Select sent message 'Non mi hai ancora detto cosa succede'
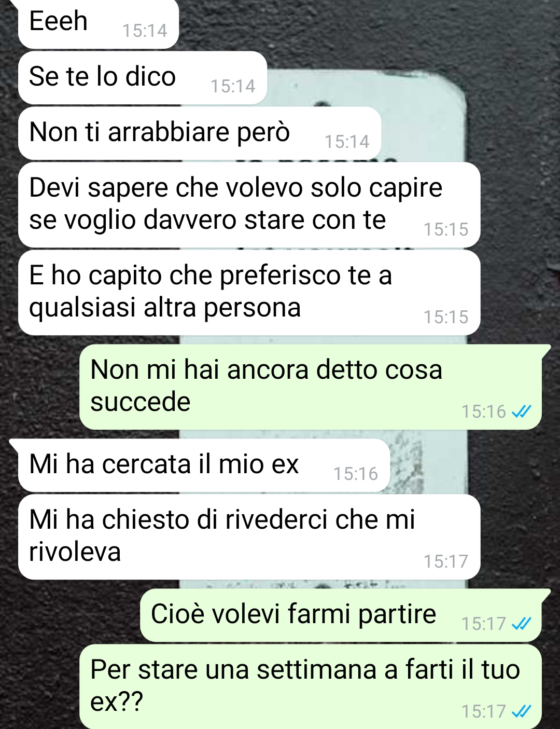Viewport: 560px width, 729px height. point(311,387)
